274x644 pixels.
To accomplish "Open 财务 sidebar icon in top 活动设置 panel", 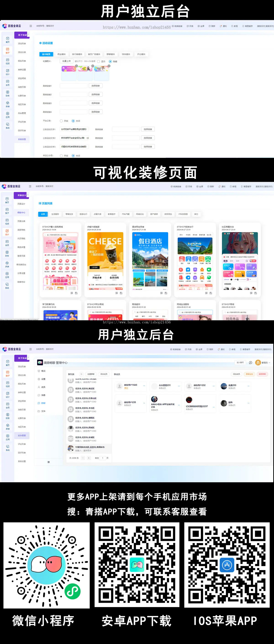I will tap(8, 93).
